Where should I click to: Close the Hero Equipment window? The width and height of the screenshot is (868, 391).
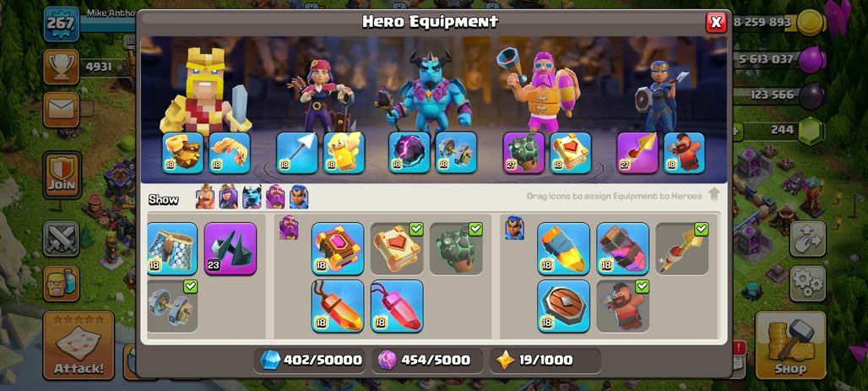point(716,22)
